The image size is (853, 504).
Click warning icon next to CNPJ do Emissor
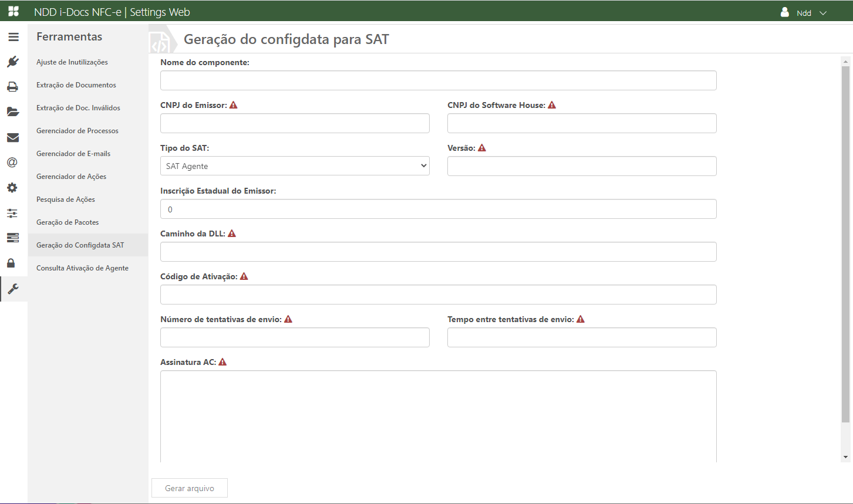click(x=234, y=105)
